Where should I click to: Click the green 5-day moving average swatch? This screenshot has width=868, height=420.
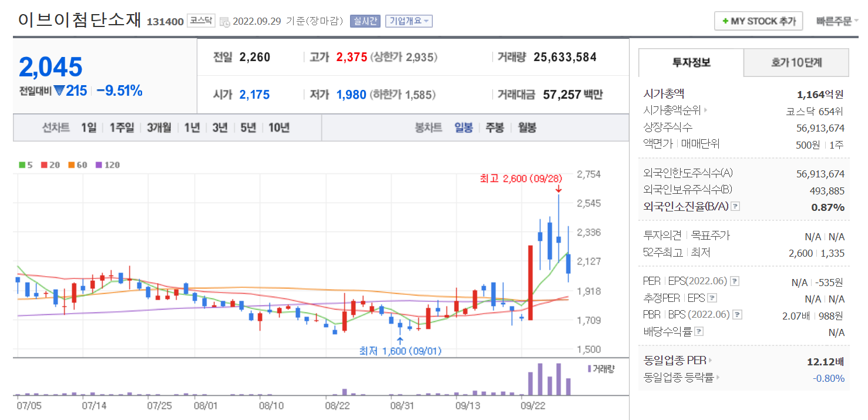(x=22, y=165)
